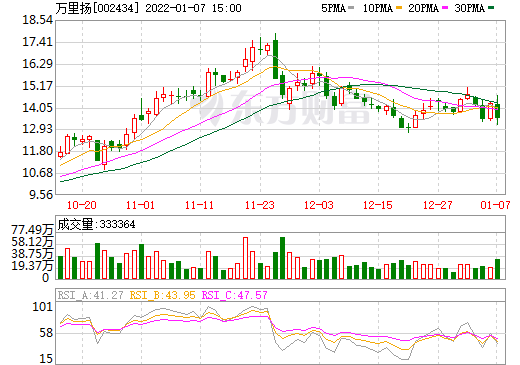The width and height of the screenshot is (520, 365).
Task: Click the 万里扬[002434] stock title
Action: (x=97, y=8)
